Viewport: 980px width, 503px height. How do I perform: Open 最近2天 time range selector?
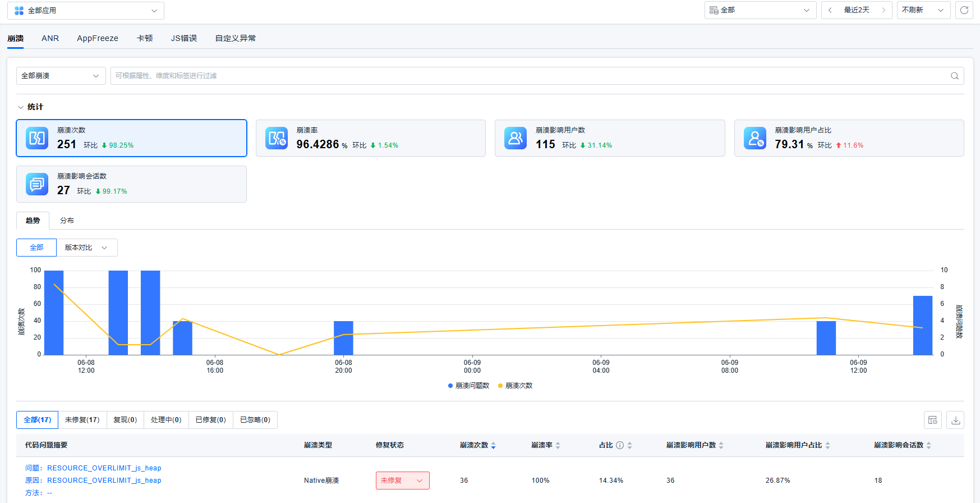click(857, 10)
